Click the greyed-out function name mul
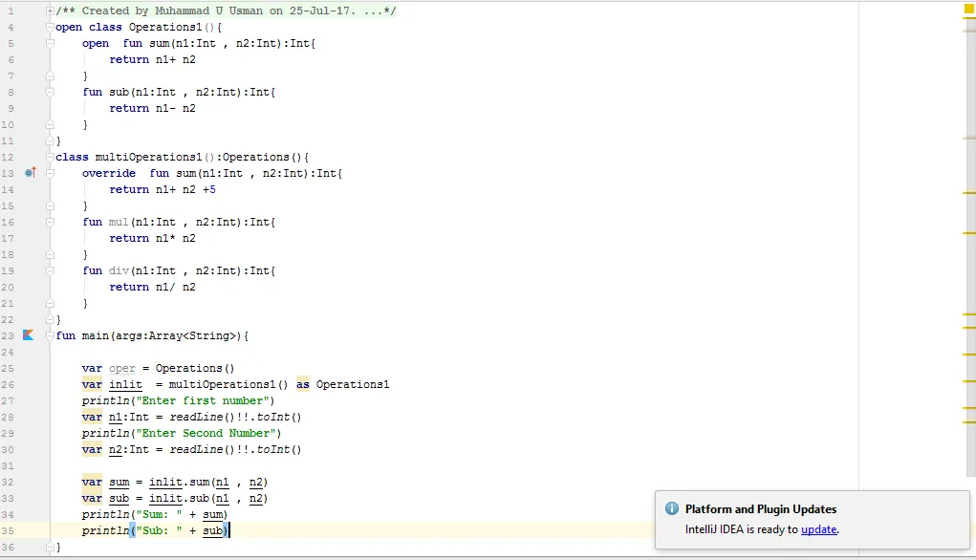 [x=119, y=222]
